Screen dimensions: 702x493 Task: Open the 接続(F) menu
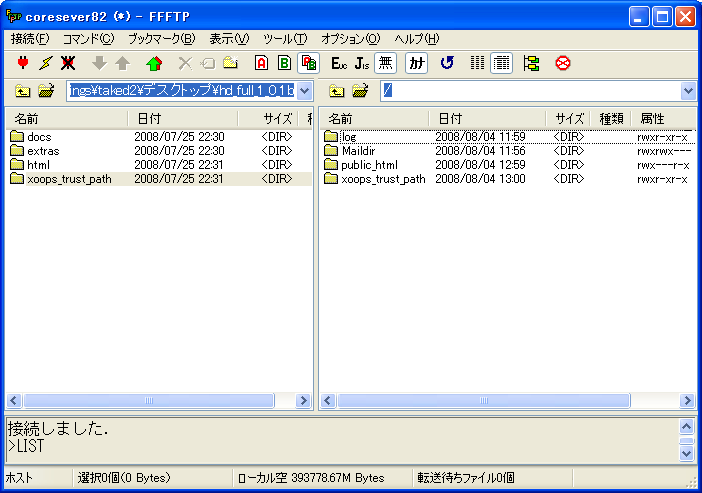(x=29, y=39)
